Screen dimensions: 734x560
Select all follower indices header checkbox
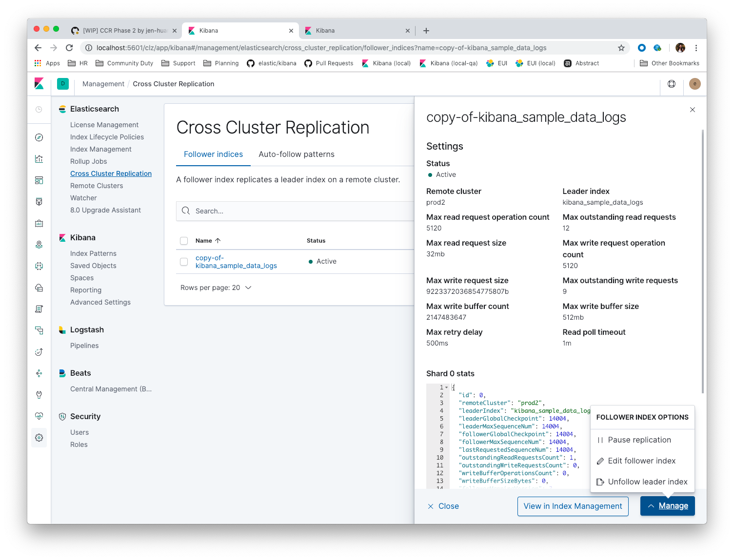(x=184, y=241)
